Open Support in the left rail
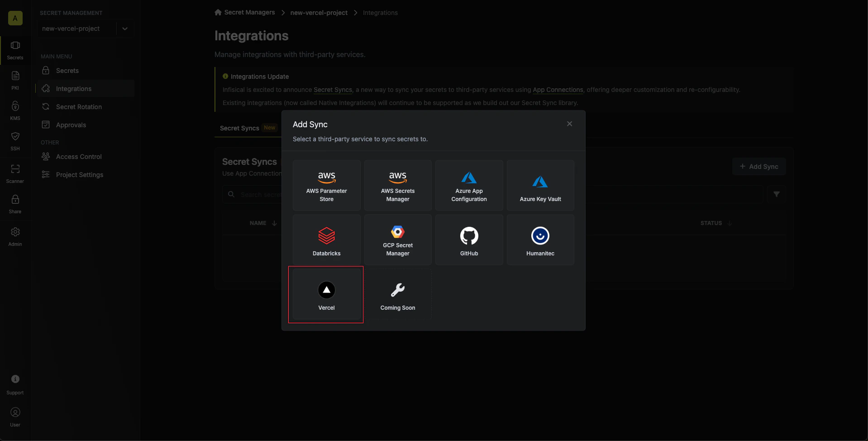 [x=15, y=385]
